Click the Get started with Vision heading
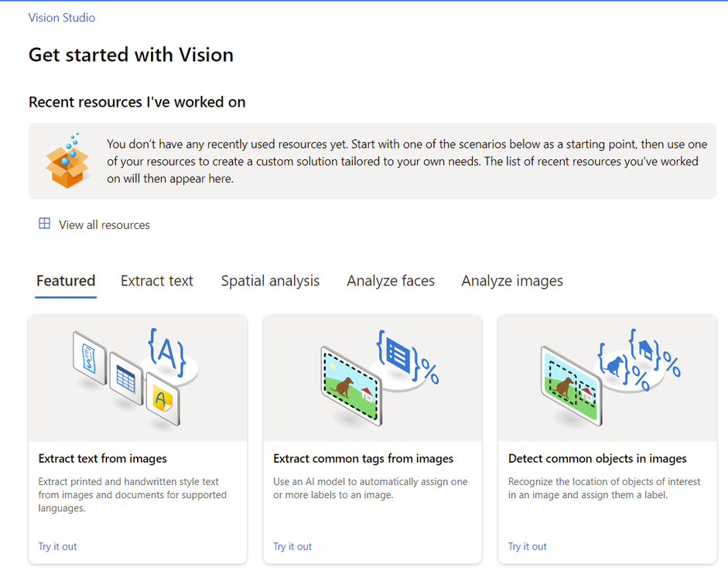This screenshot has height=571, width=728. tap(131, 55)
